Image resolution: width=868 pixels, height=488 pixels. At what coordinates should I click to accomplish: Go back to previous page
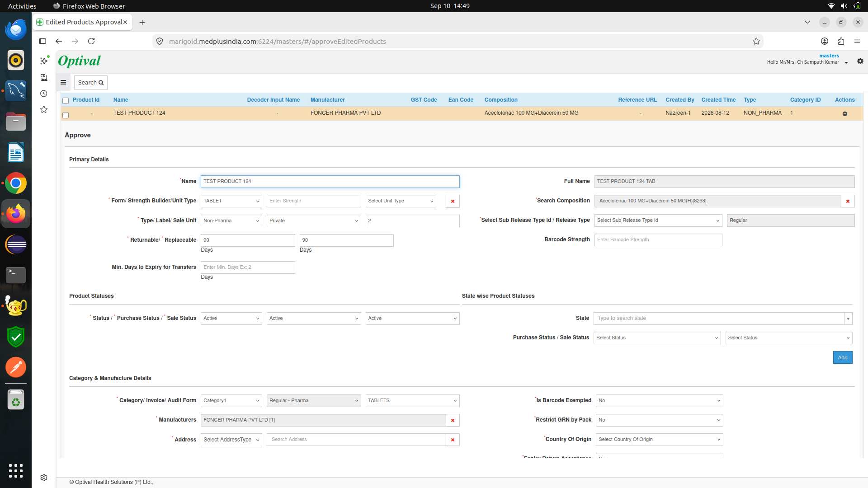point(59,41)
